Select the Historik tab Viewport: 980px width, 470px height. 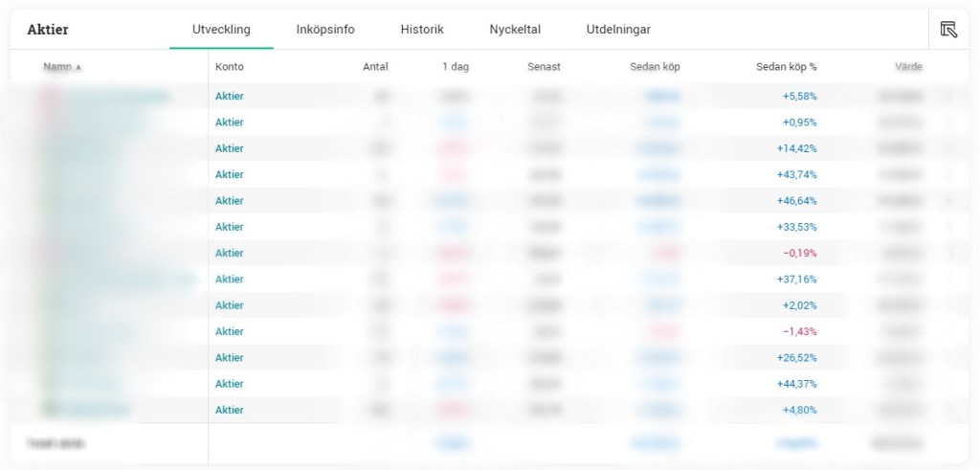[422, 30]
